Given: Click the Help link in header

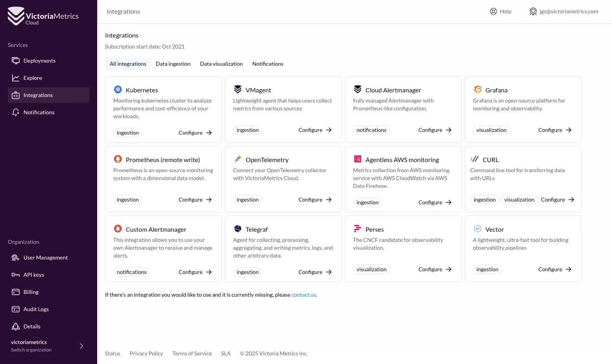Looking at the screenshot, I should [501, 11].
